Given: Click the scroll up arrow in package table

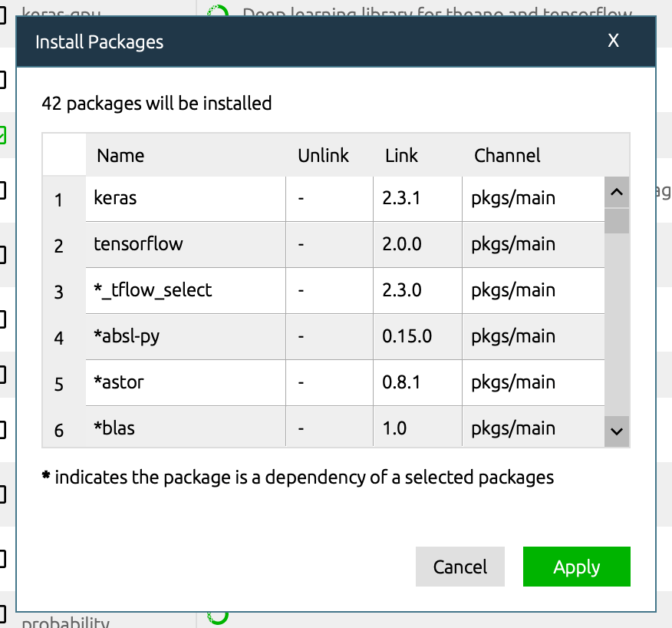Looking at the screenshot, I should coord(616,193).
